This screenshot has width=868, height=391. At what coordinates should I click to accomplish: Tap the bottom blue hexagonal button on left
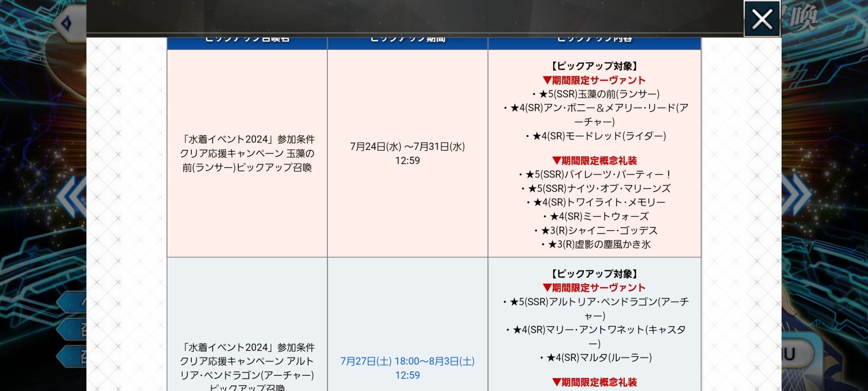click(73, 357)
